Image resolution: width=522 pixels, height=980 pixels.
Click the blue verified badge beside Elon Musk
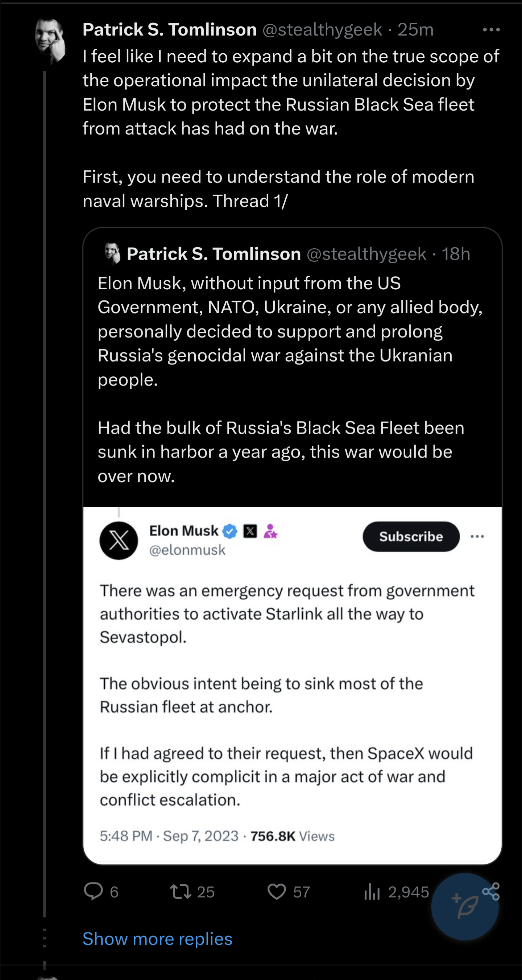pos(230,531)
